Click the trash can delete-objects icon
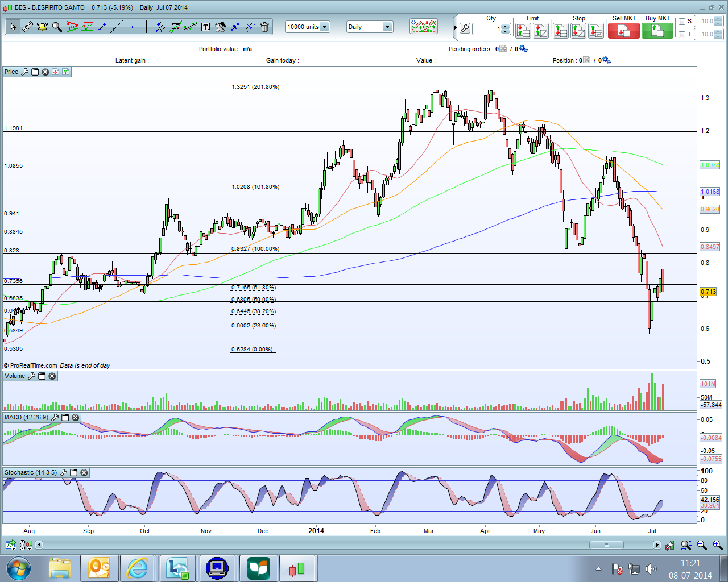The width and height of the screenshot is (728, 582). click(264, 27)
